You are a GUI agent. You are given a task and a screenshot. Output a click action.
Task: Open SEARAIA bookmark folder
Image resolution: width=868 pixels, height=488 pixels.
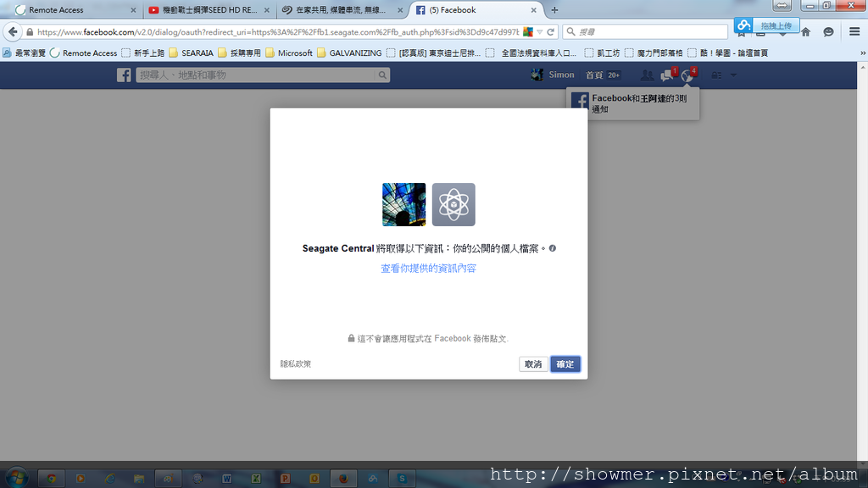point(191,53)
